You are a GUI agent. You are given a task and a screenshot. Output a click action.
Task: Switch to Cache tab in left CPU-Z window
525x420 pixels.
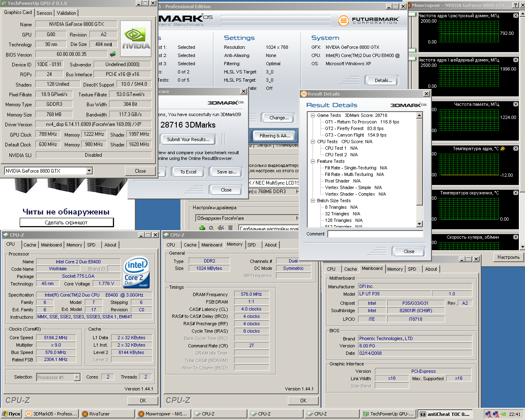30,245
